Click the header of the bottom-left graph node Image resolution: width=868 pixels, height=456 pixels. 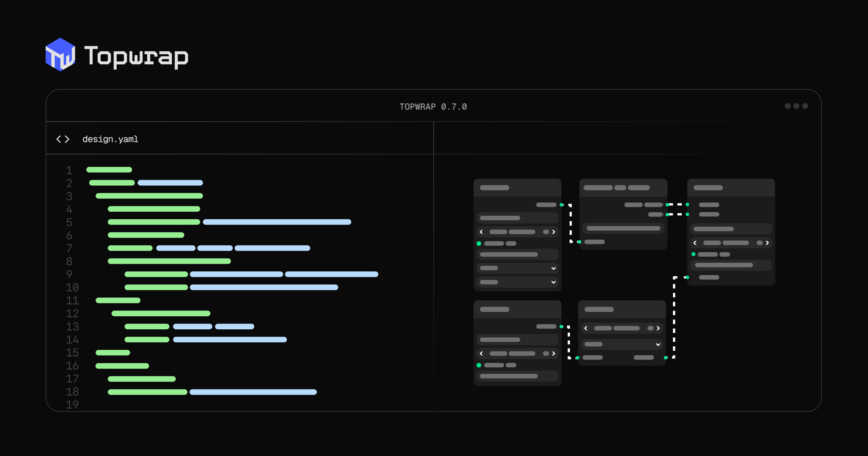point(517,309)
